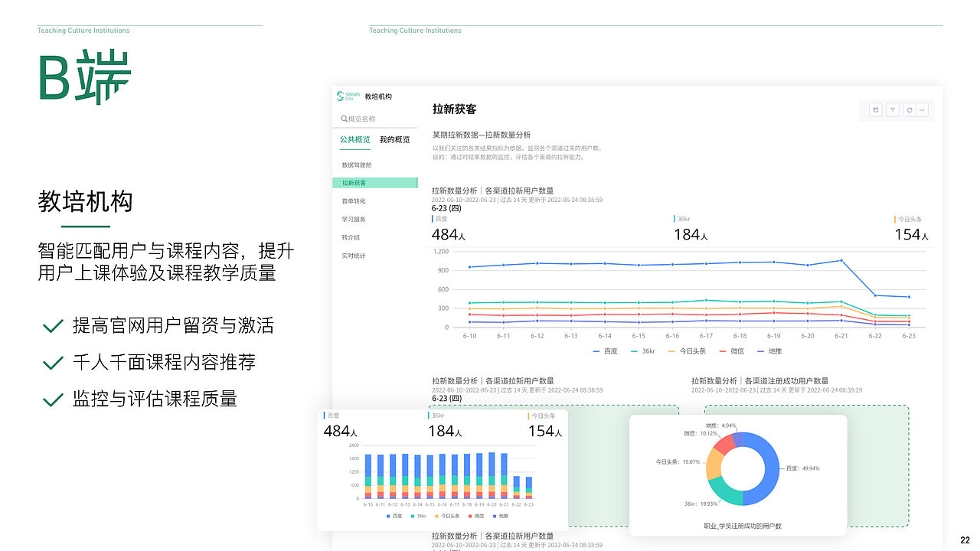Viewport: 980px width, 551px height.
Task: Open 数据驾驶舱 in the sidebar
Action: (x=357, y=165)
